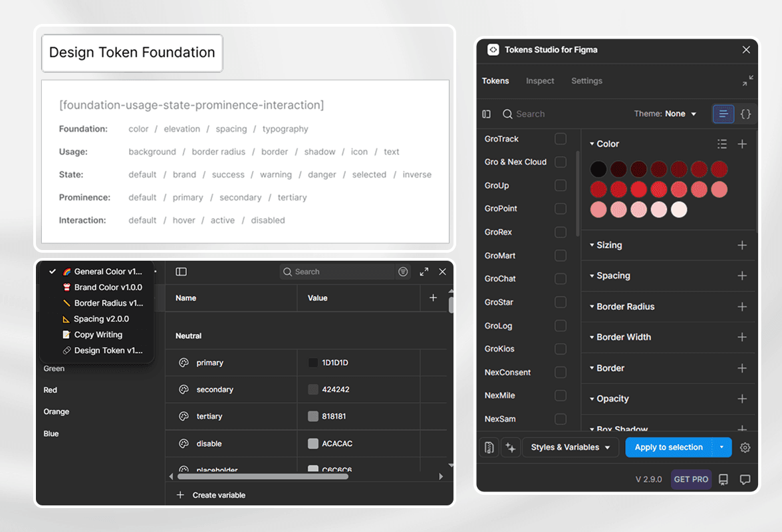Add a new column in variables table
Image resolution: width=782 pixels, height=532 pixels.
coord(433,298)
